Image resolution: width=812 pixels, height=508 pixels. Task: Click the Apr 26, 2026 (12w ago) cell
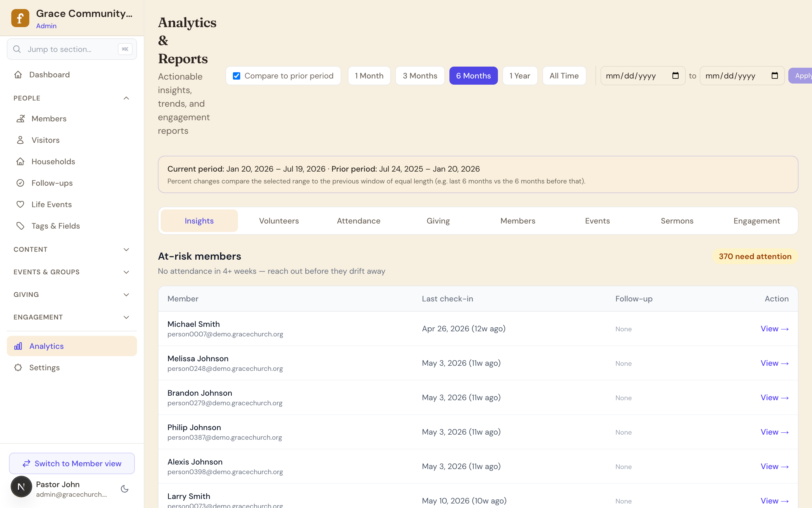coord(464,329)
